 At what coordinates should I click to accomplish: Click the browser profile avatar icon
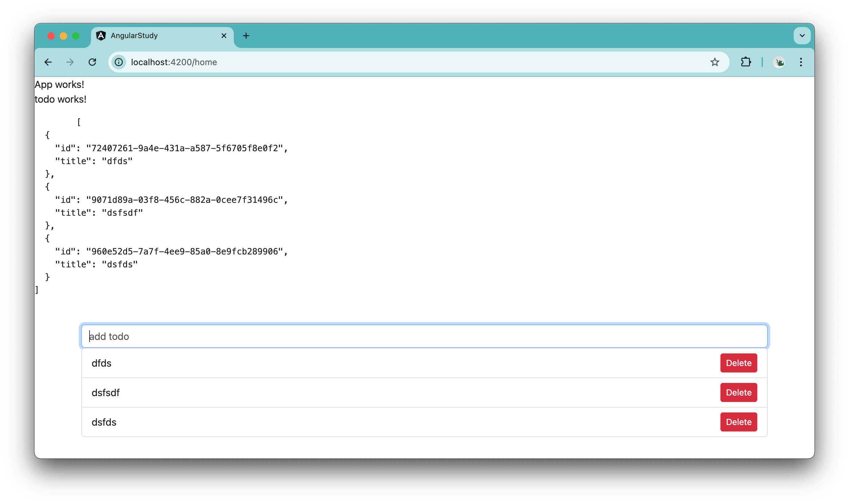pos(779,62)
